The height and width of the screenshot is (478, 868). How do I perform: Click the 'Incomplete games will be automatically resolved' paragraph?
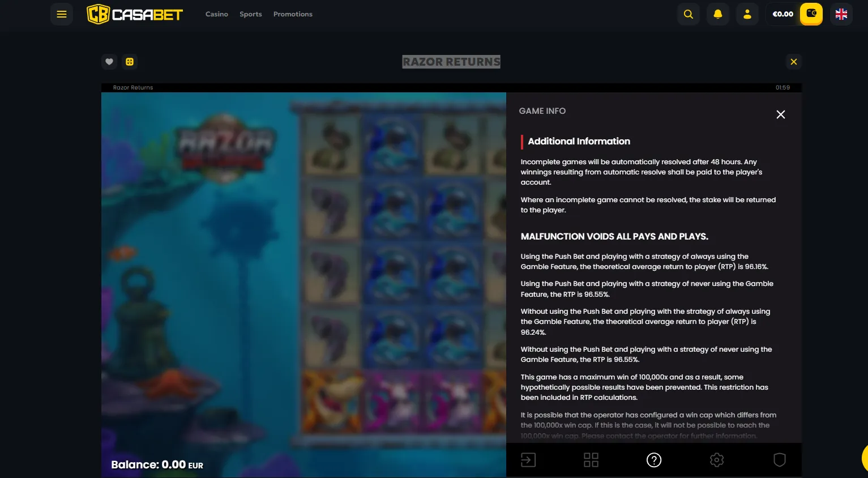click(642, 172)
